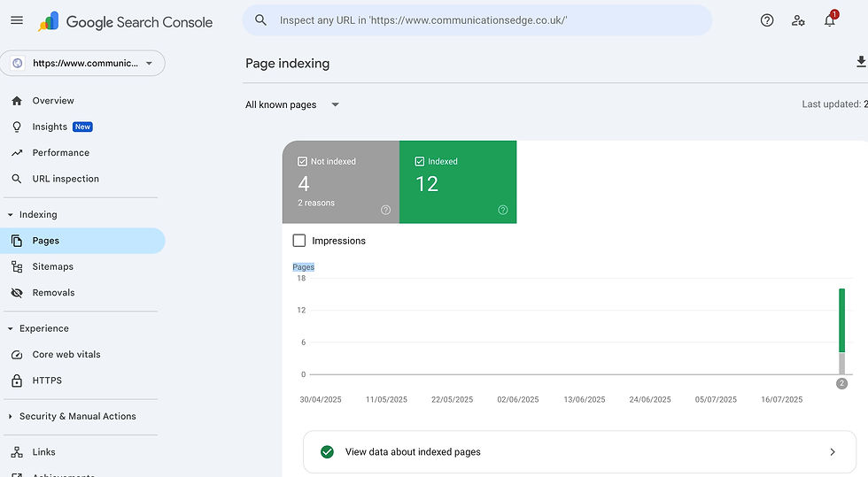Click the Pages axis label
Image resolution: width=868 pixels, height=477 pixels.
pyautogui.click(x=303, y=267)
